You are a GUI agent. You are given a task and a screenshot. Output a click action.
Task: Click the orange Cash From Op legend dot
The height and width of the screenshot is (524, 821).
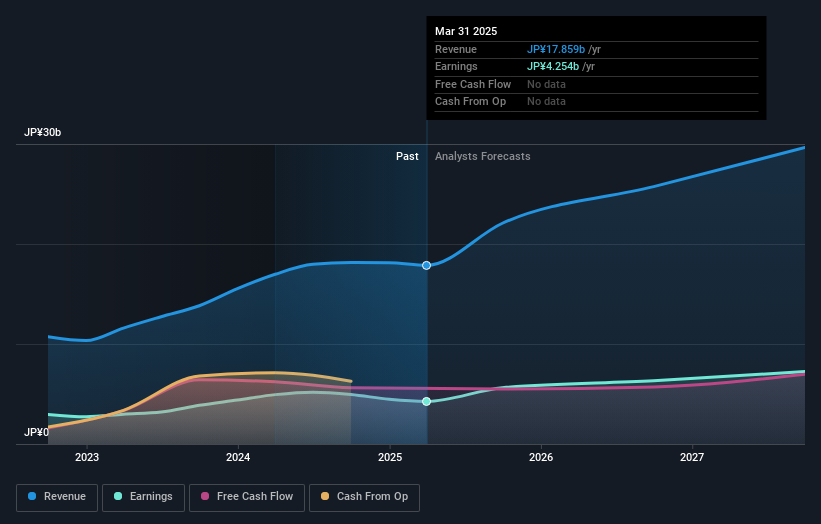[x=325, y=496]
